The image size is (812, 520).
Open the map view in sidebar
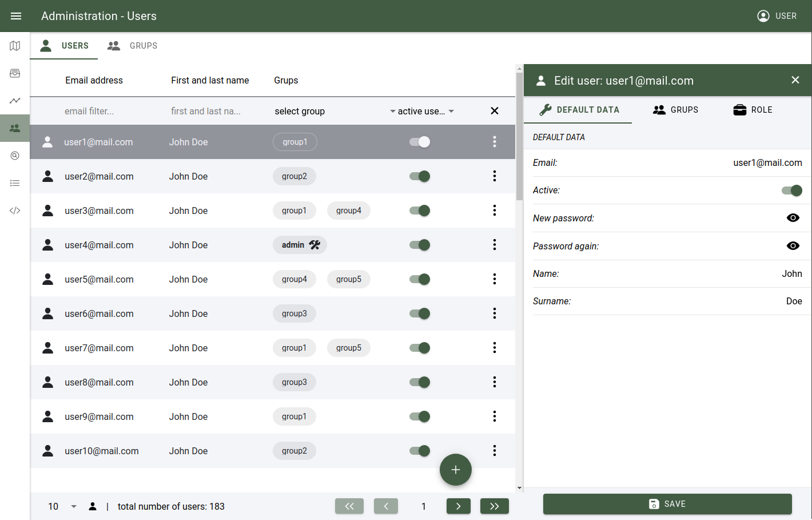point(15,46)
